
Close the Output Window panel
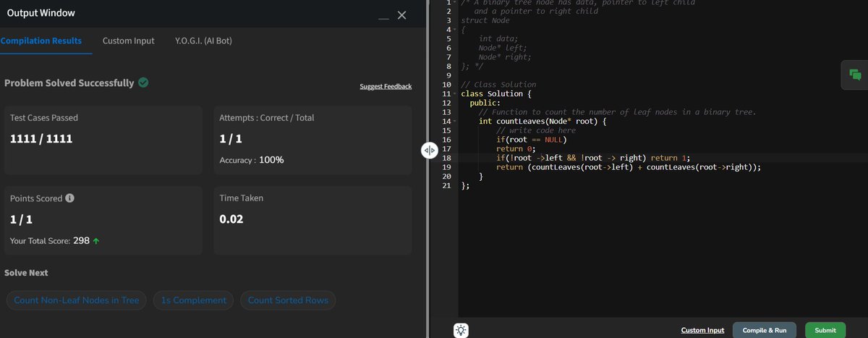click(402, 14)
